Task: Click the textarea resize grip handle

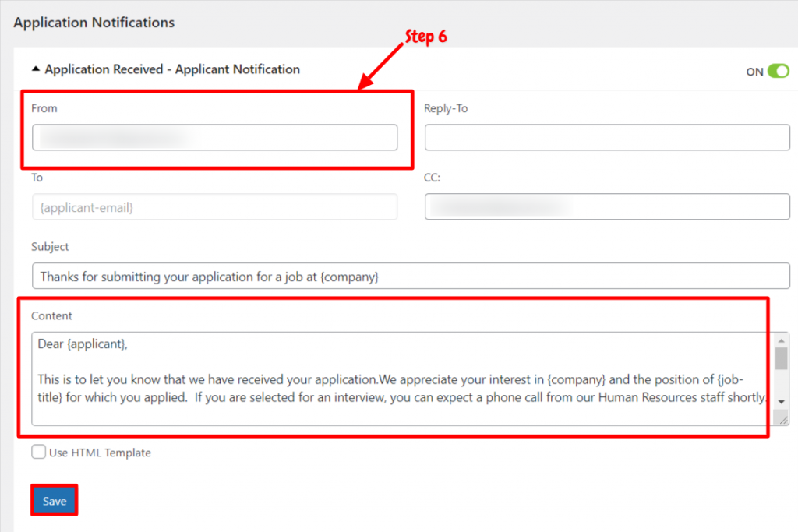Action: pos(782,419)
